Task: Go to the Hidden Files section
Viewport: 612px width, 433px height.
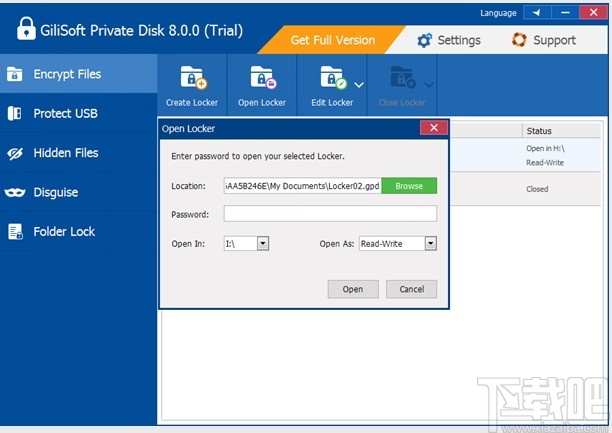Action: coord(78,153)
